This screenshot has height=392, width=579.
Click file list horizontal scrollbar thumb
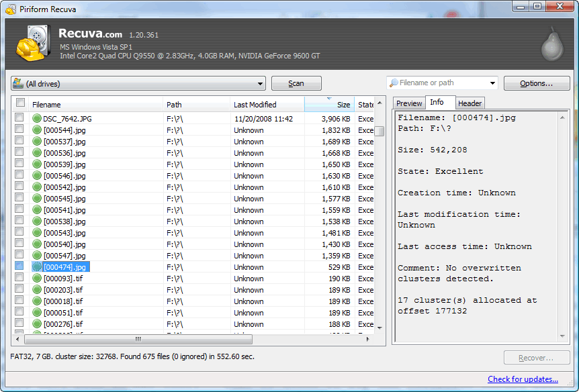point(138,339)
